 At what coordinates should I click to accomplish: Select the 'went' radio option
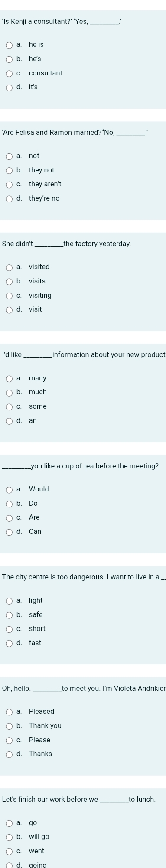[9, 852]
